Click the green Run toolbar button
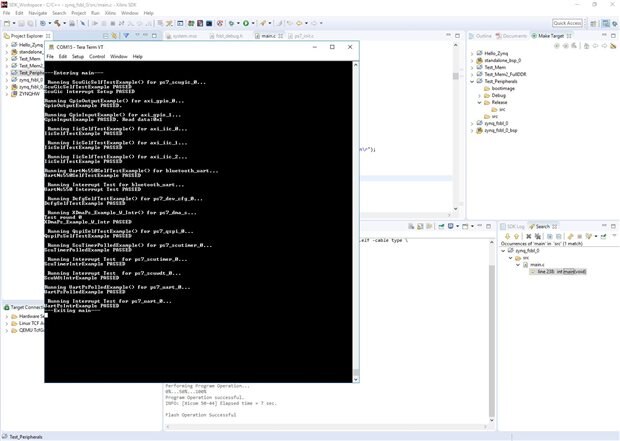The width and height of the screenshot is (620, 441). click(x=246, y=23)
